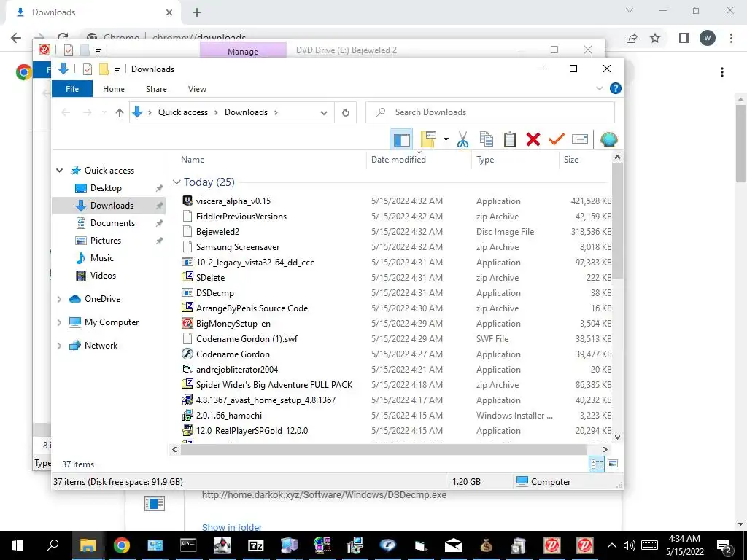Screen dimensions: 747x560
Task: Open Chrome three-dot menu
Action: coord(731,38)
